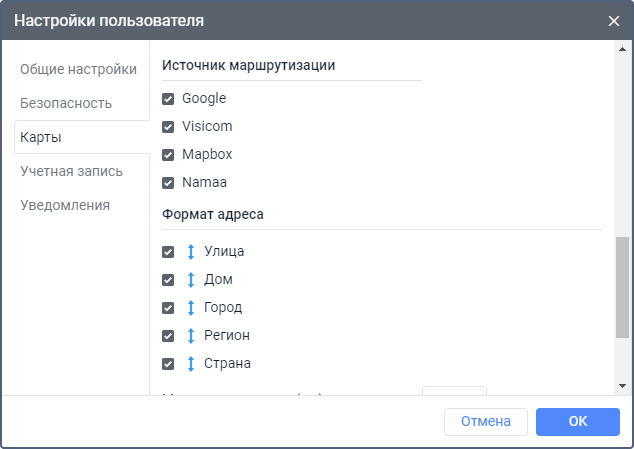Uncheck the Google routing source checkbox
This screenshot has height=449, width=634.
point(168,99)
